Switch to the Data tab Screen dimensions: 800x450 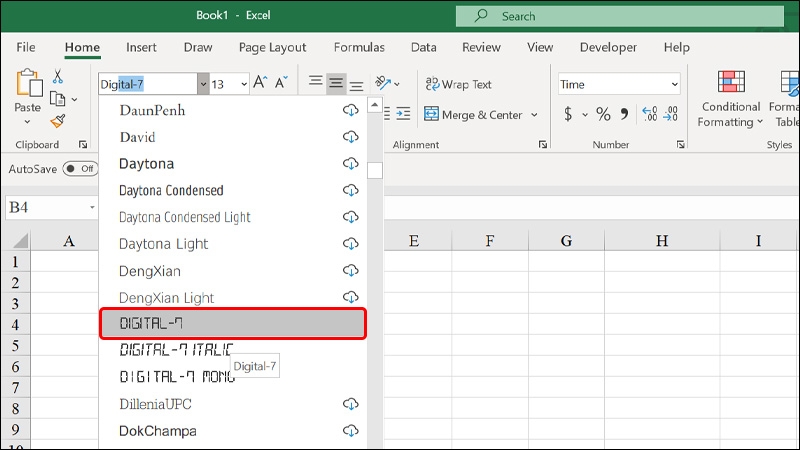tap(423, 47)
